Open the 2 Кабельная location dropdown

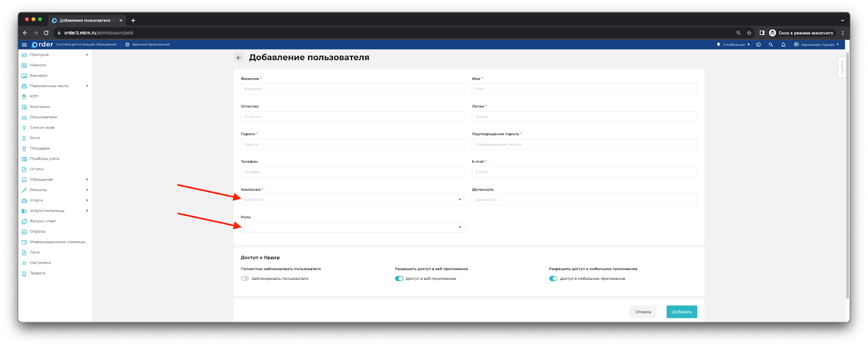coord(733,44)
